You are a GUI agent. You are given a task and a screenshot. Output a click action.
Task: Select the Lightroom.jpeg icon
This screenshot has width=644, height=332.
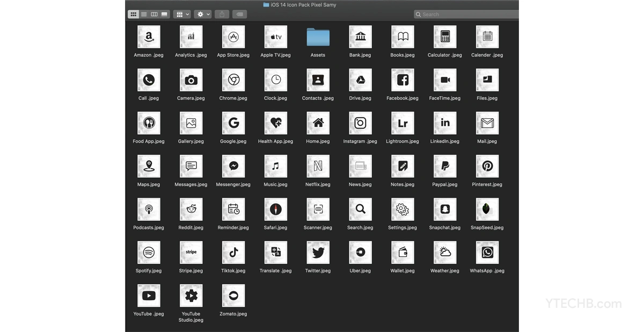[402, 123]
